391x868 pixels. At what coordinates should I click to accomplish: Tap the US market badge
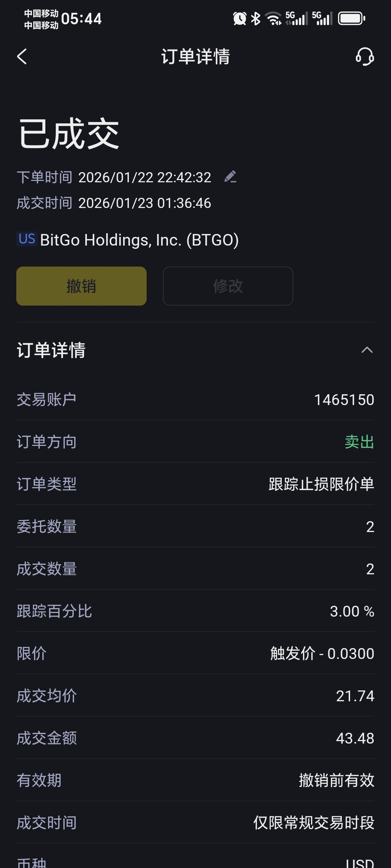pos(27,239)
